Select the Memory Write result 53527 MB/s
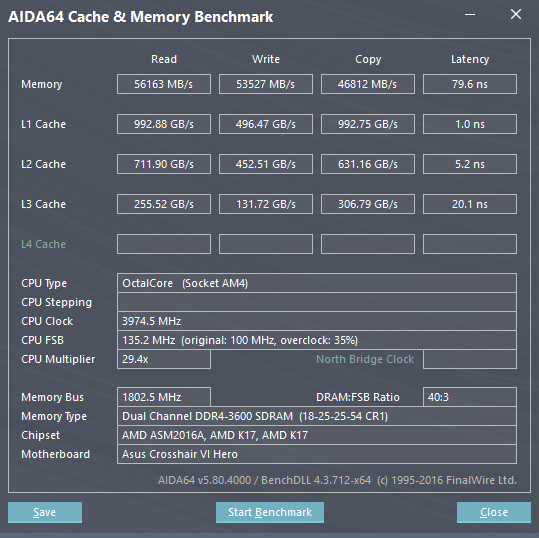Viewport: 539px width, 538px height. click(266, 84)
